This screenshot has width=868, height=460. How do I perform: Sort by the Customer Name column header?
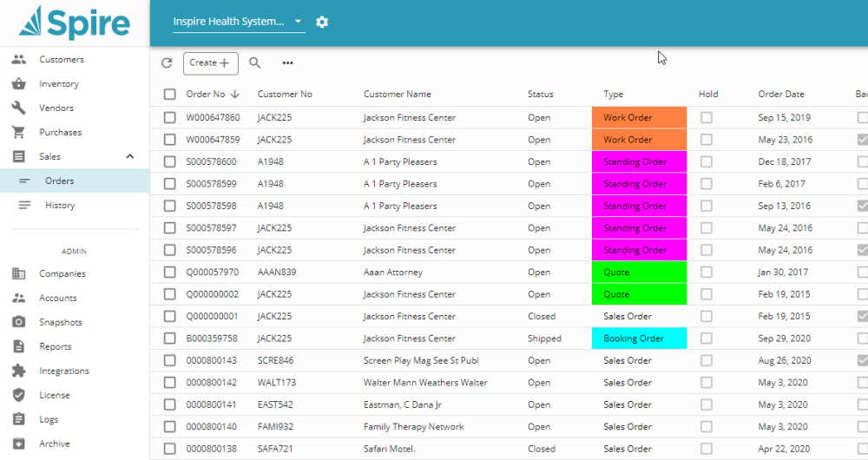pyautogui.click(x=397, y=94)
